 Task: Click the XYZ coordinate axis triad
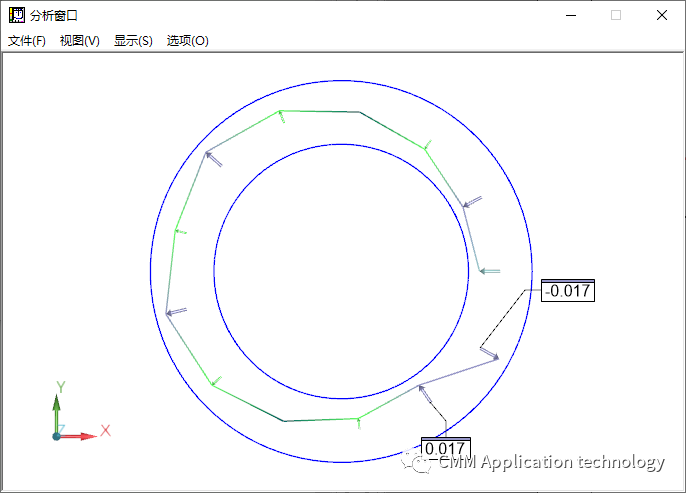coord(80,411)
